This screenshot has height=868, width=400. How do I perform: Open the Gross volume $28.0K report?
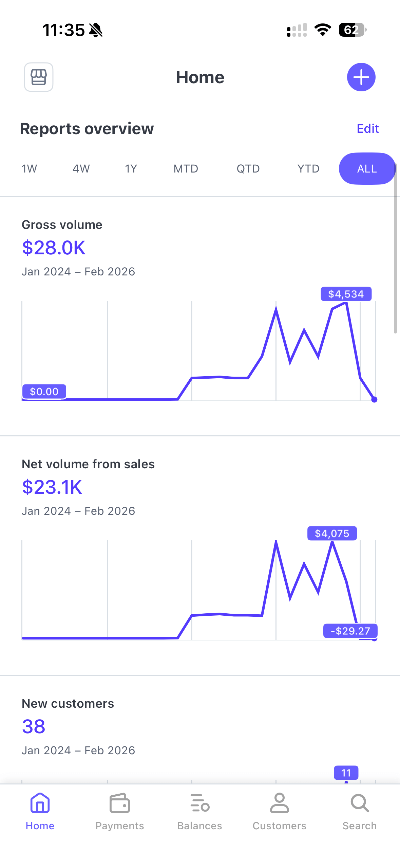(54, 248)
